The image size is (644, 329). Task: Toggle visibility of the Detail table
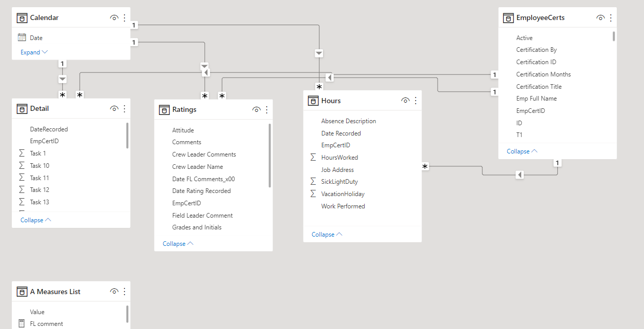pos(114,109)
